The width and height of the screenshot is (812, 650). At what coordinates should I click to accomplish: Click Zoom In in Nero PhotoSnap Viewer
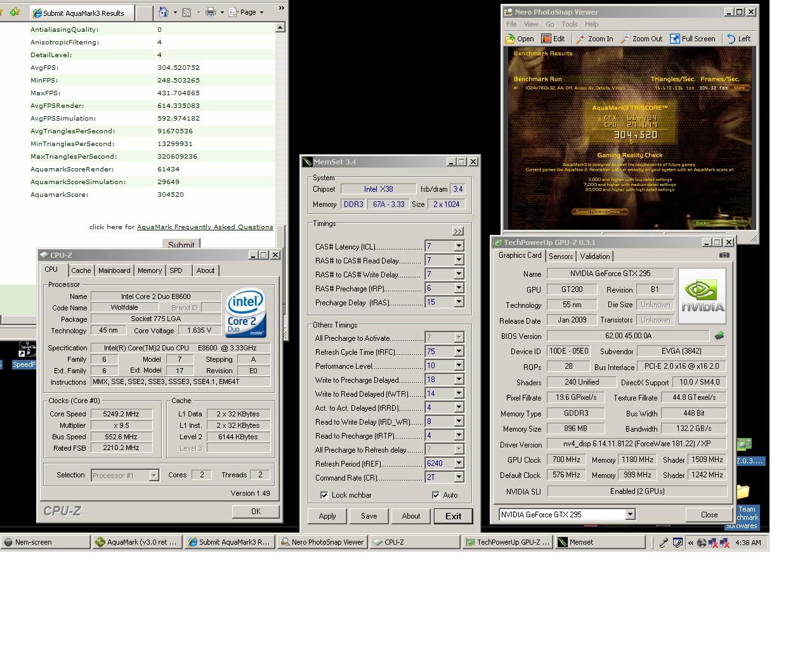594,39
